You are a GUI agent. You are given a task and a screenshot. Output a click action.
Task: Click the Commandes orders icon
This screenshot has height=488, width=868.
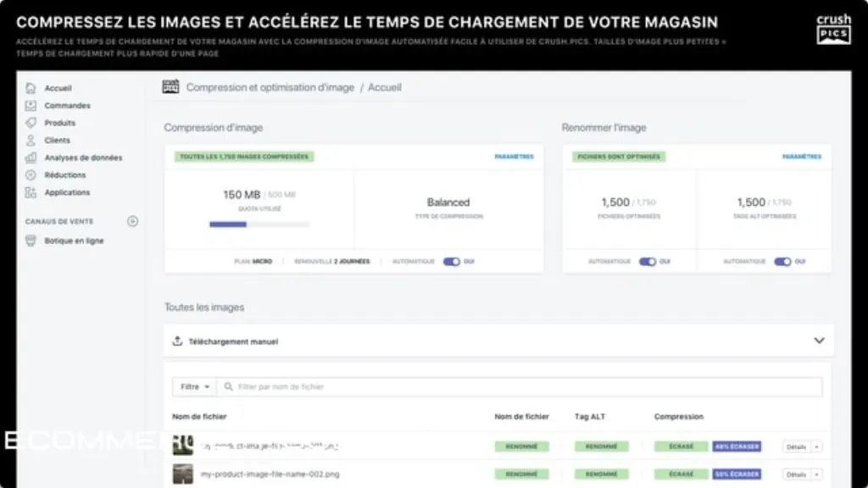pos(31,105)
